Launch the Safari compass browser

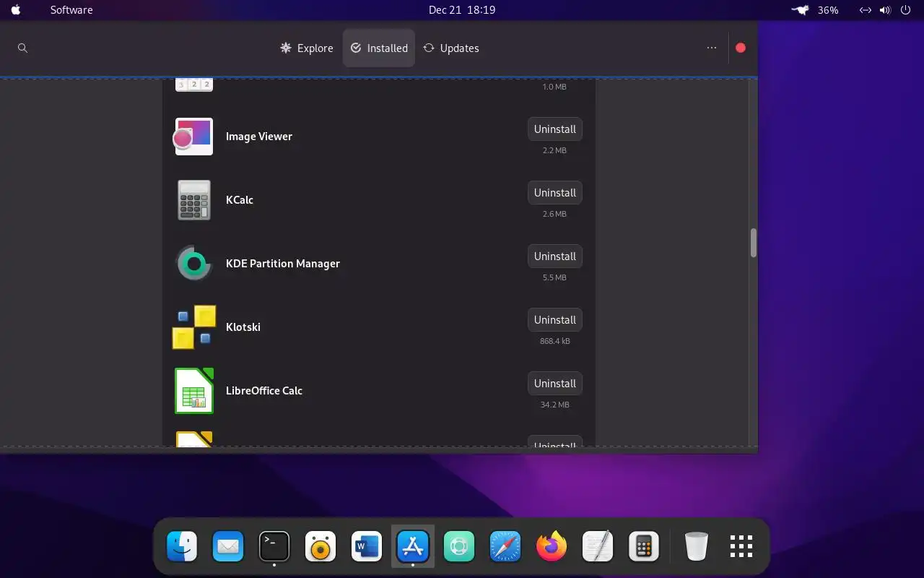point(505,546)
